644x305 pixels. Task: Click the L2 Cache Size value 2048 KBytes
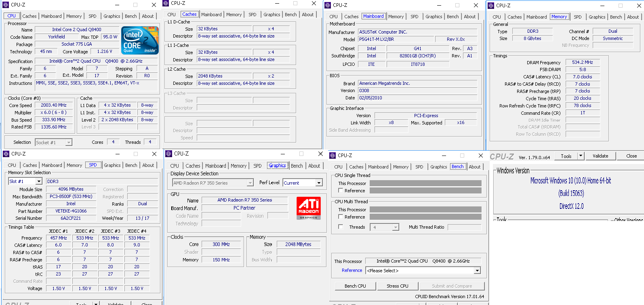click(x=224, y=76)
